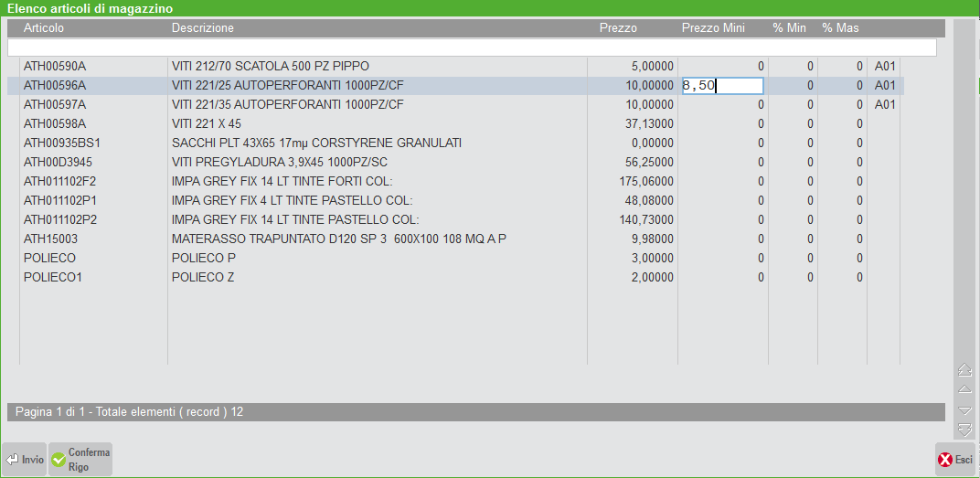Click the Descrizione column header

coord(203,28)
